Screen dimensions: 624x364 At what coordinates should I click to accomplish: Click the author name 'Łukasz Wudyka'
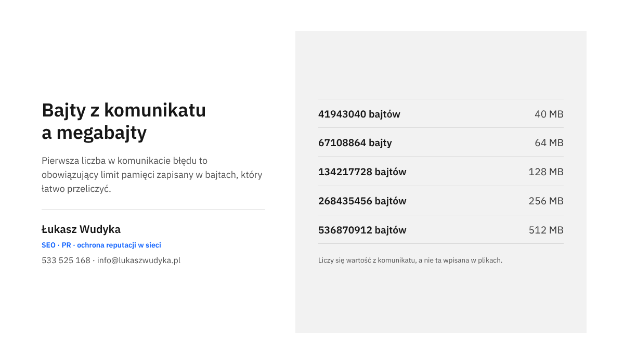pos(81,229)
